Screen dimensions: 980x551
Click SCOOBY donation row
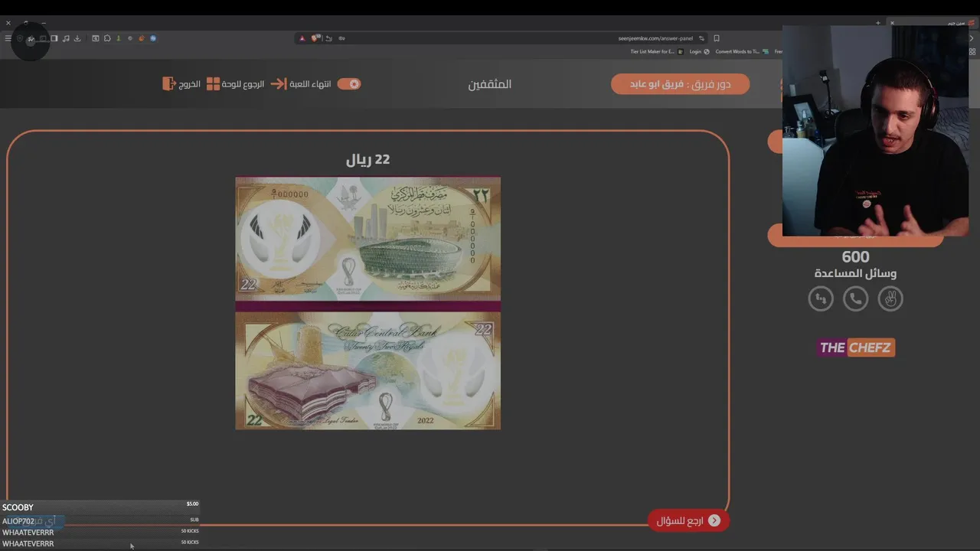click(x=100, y=507)
